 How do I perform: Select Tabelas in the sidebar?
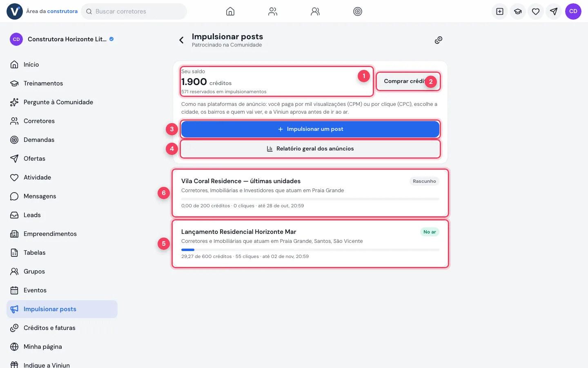(62, 253)
